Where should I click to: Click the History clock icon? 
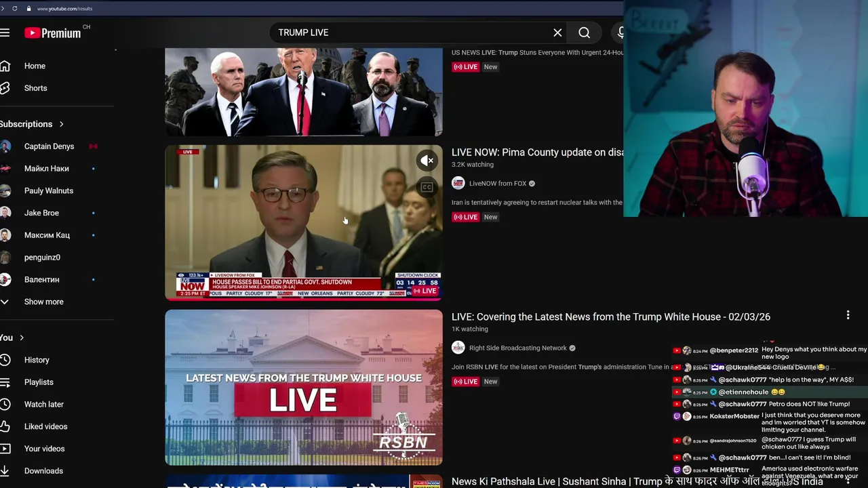tap(5, 360)
